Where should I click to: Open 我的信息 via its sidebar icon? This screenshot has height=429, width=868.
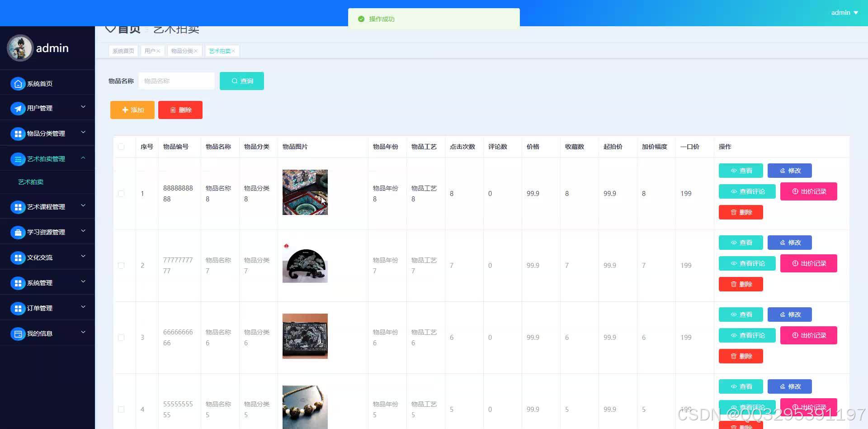click(18, 334)
